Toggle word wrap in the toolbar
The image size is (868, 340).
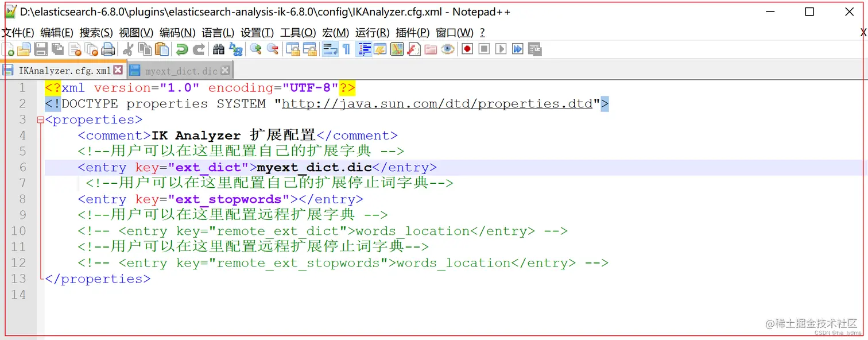pyautogui.click(x=330, y=49)
